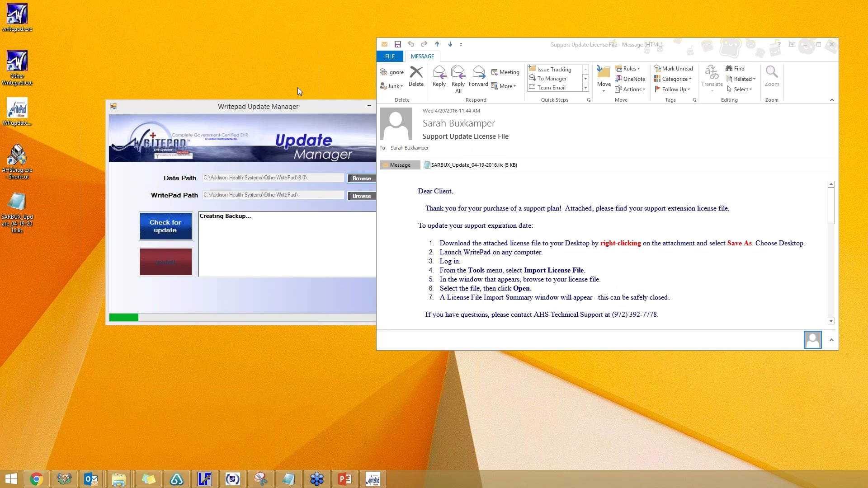
Task: Open PowerPoint from the taskbar
Action: tap(344, 479)
